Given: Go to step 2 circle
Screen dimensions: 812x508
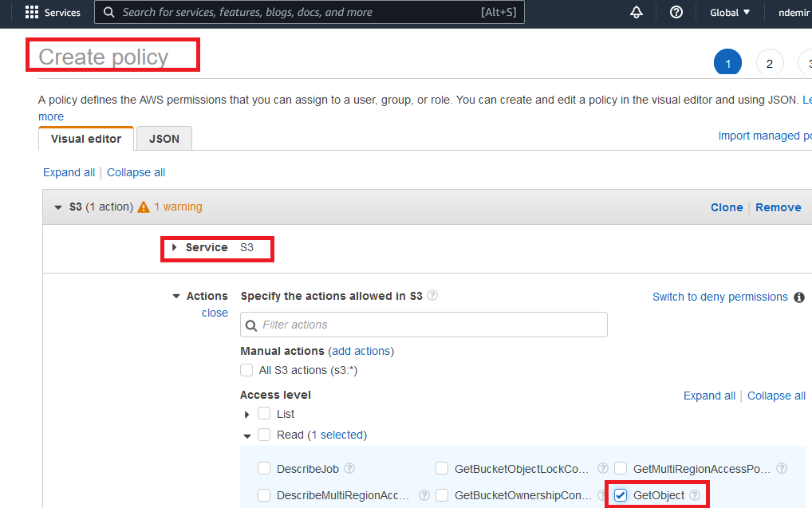Looking at the screenshot, I should pyautogui.click(x=769, y=64).
